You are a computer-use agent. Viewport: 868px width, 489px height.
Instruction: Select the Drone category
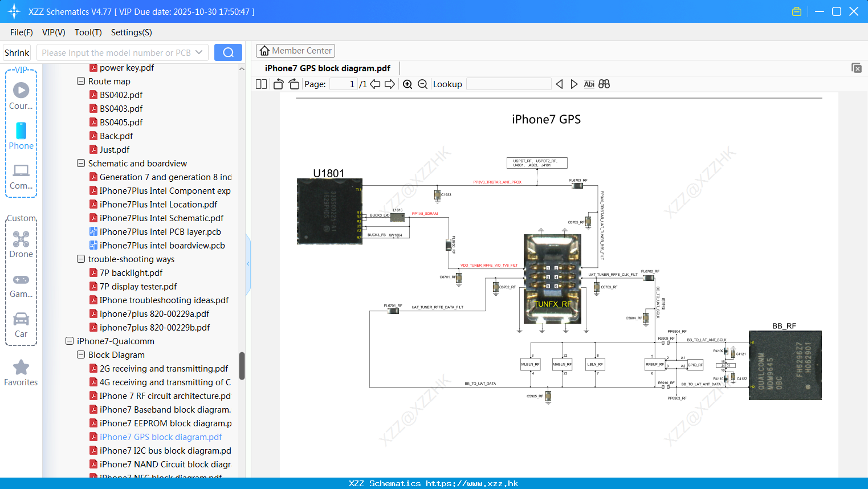(x=21, y=244)
